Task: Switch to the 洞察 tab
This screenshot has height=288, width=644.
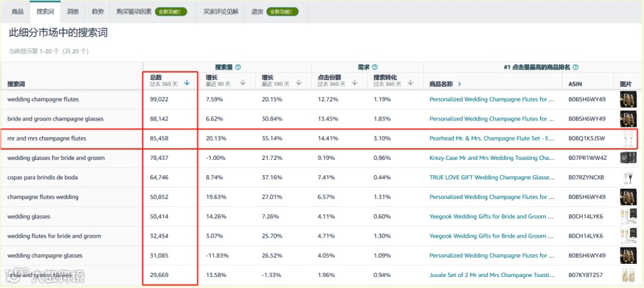Action: point(73,12)
